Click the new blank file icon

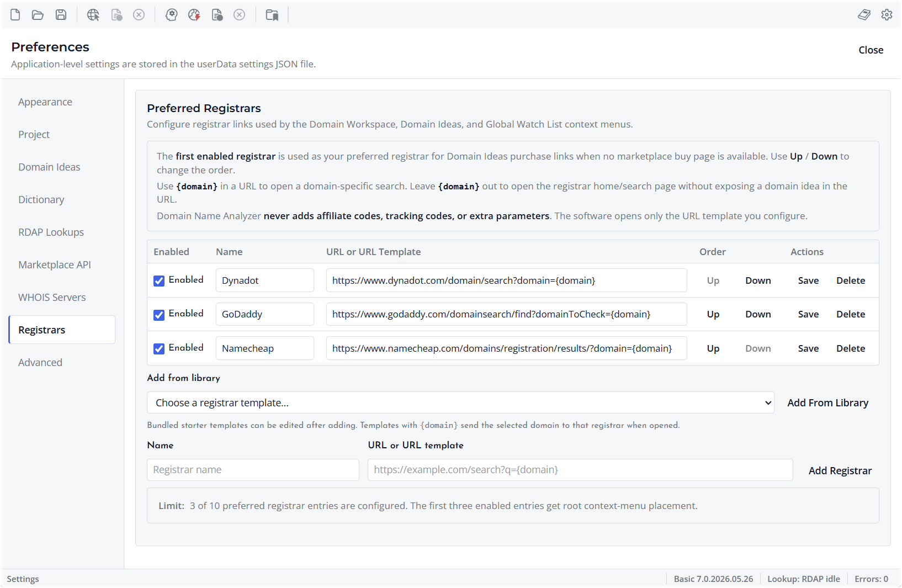pos(15,15)
